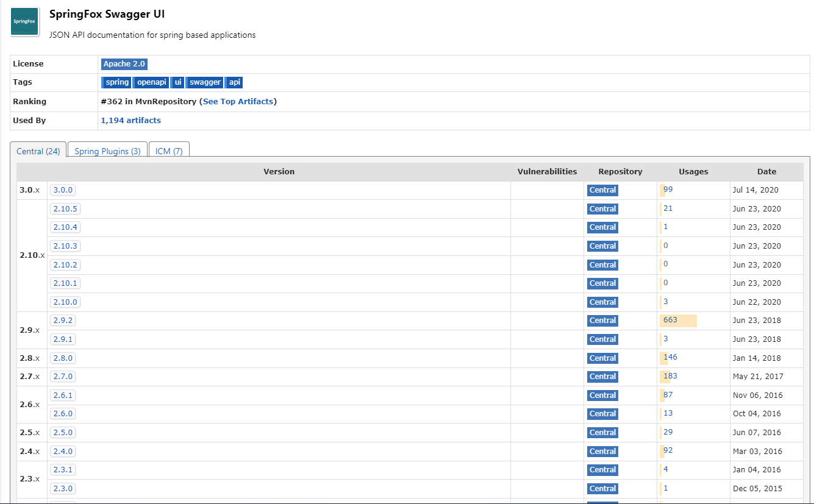Open the 146 usages link for 2.8.0

pos(670,357)
